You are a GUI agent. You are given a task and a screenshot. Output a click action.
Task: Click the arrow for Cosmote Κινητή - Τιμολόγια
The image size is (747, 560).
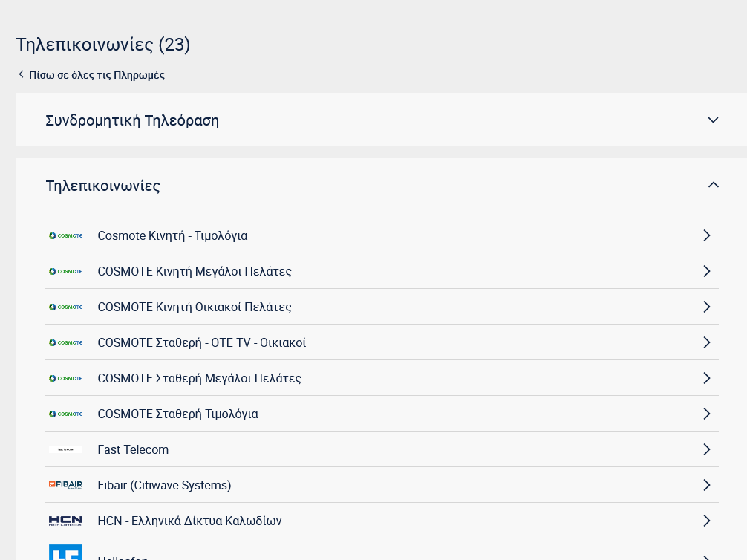tap(707, 235)
